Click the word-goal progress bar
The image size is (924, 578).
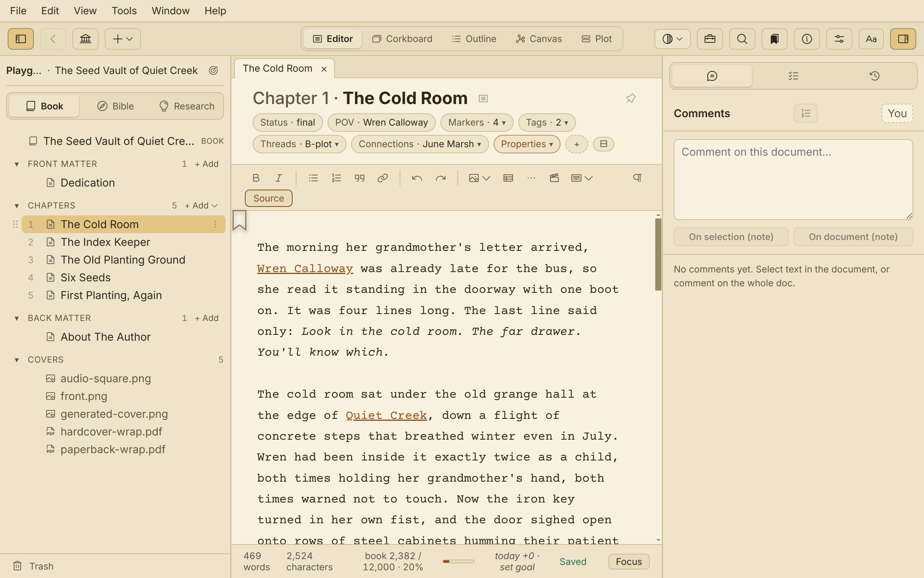coord(458,562)
